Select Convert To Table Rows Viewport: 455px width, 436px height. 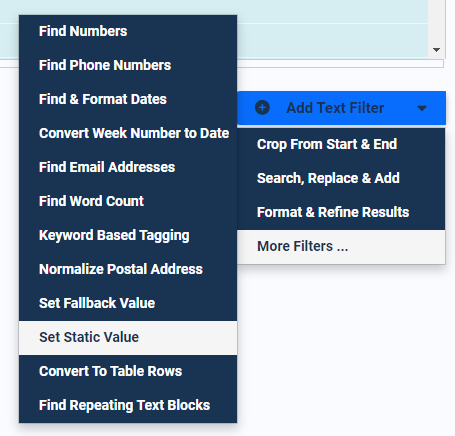pyautogui.click(x=128, y=371)
